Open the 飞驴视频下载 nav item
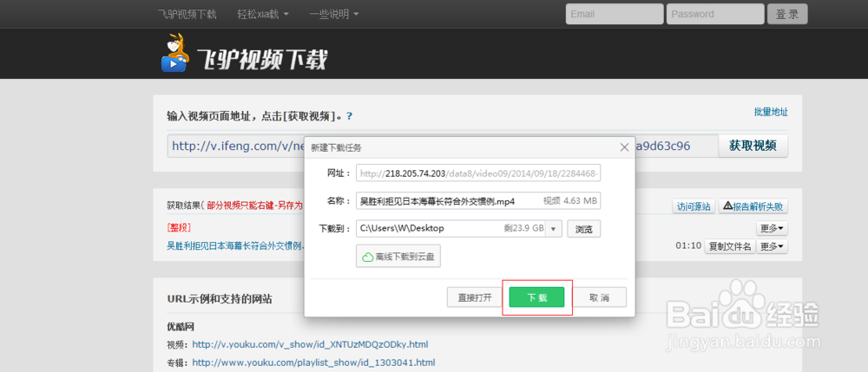 click(x=187, y=14)
